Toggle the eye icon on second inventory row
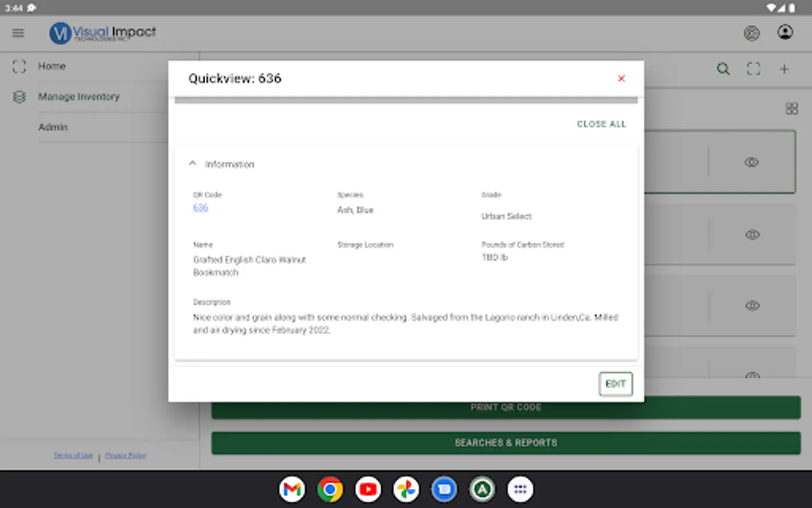The height and width of the screenshot is (508, 812). click(x=752, y=234)
